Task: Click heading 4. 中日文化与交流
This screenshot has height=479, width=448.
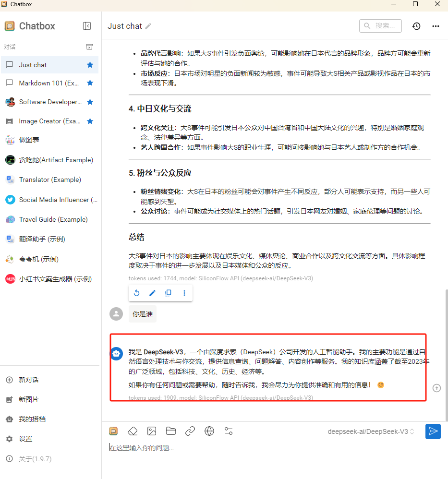Action: pos(160,109)
